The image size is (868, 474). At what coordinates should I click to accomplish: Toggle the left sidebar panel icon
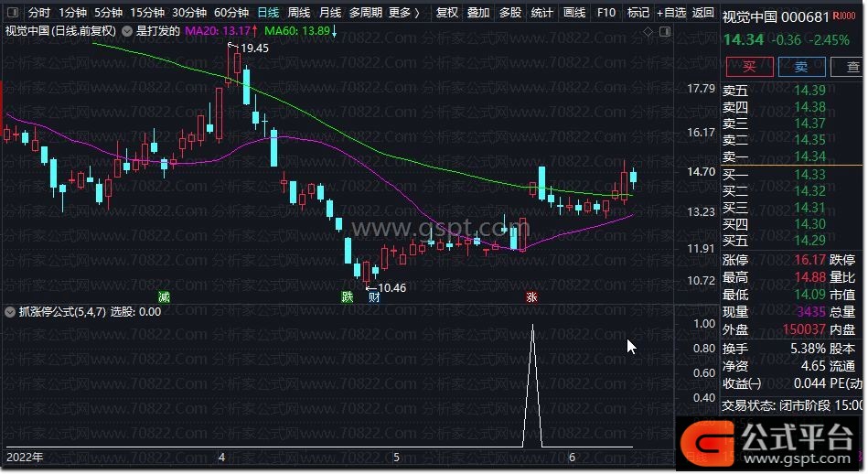pyautogui.click(x=12, y=12)
